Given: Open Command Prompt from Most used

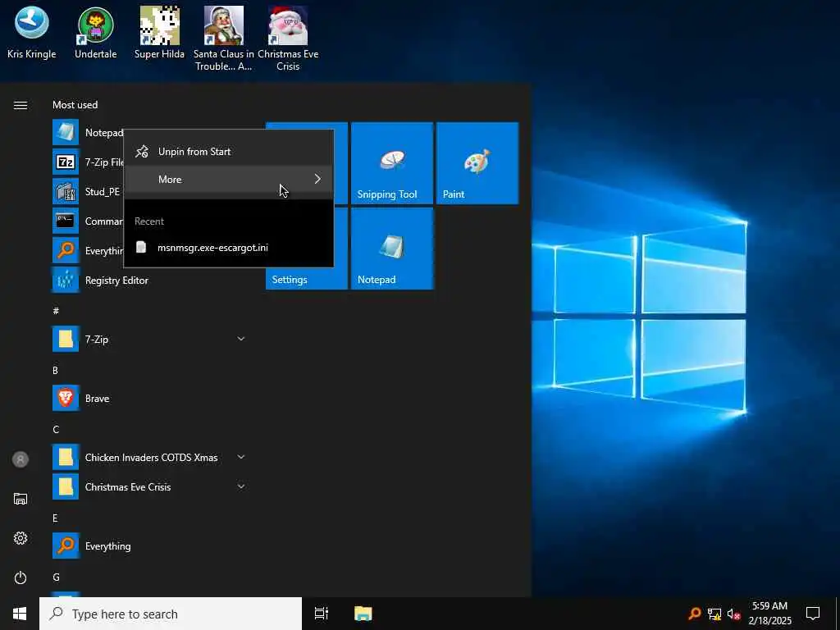Looking at the screenshot, I should point(88,221).
